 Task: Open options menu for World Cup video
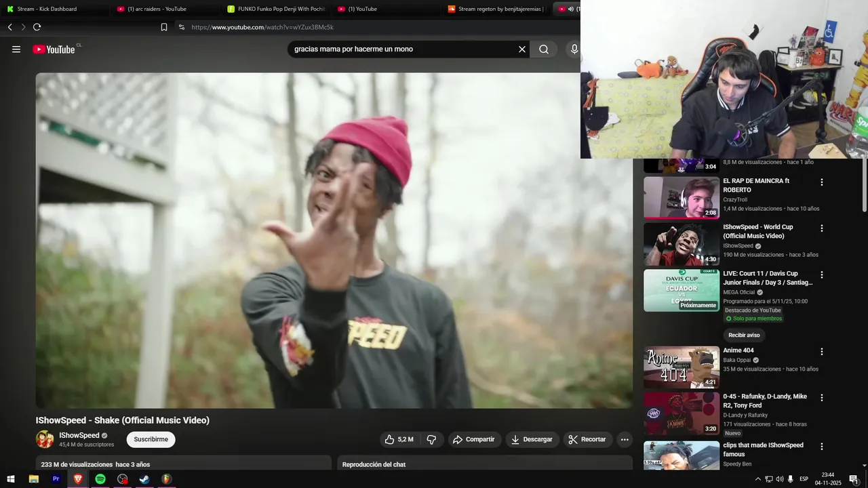tap(822, 228)
